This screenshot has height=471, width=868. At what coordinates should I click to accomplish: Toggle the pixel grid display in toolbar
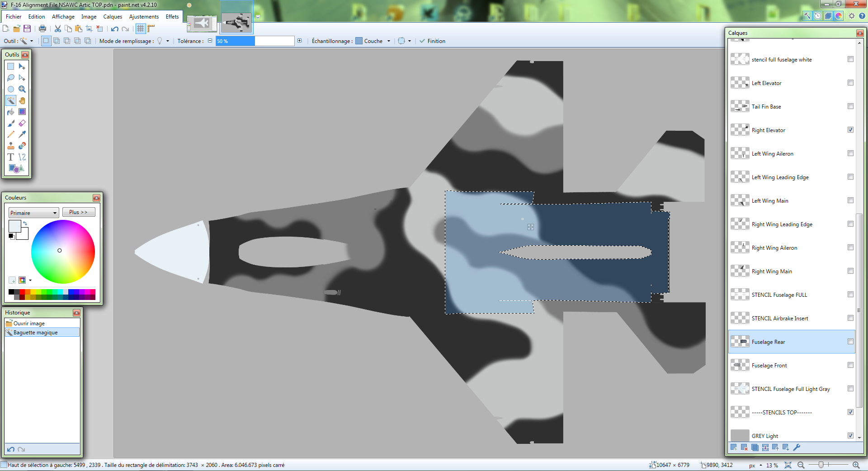(x=141, y=29)
